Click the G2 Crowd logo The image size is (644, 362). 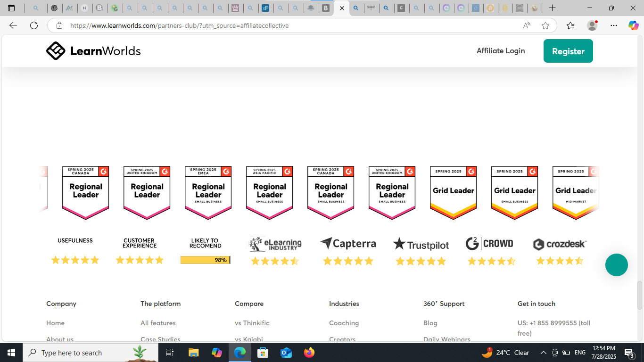(489, 244)
